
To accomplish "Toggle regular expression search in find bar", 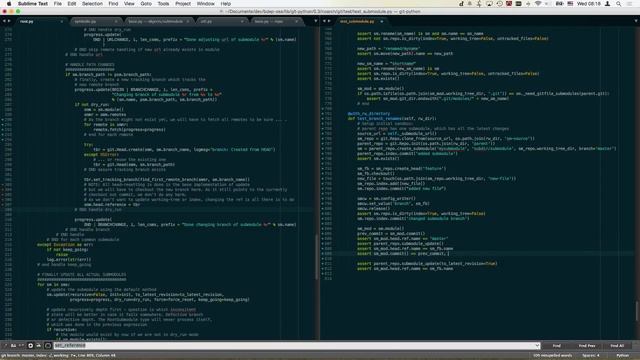I will click(x=5, y=346).
